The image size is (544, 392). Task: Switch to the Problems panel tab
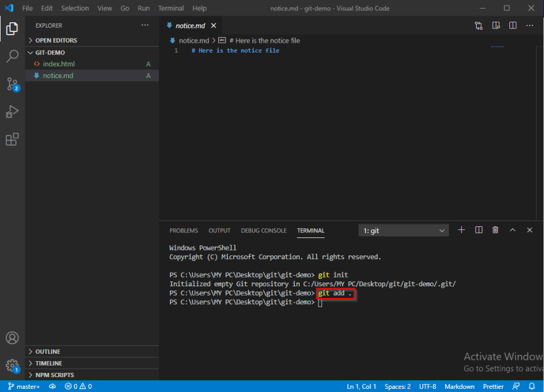coord(184,231)
